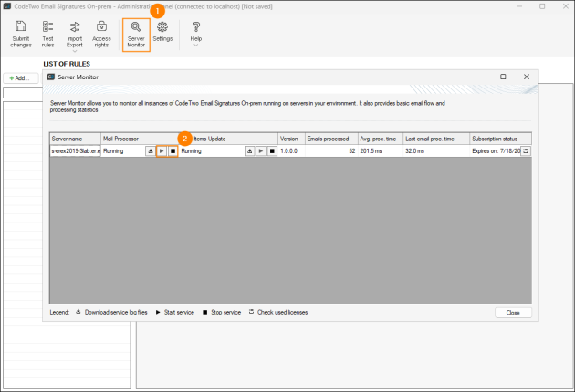Start the Items Update service

coord(261,151)
